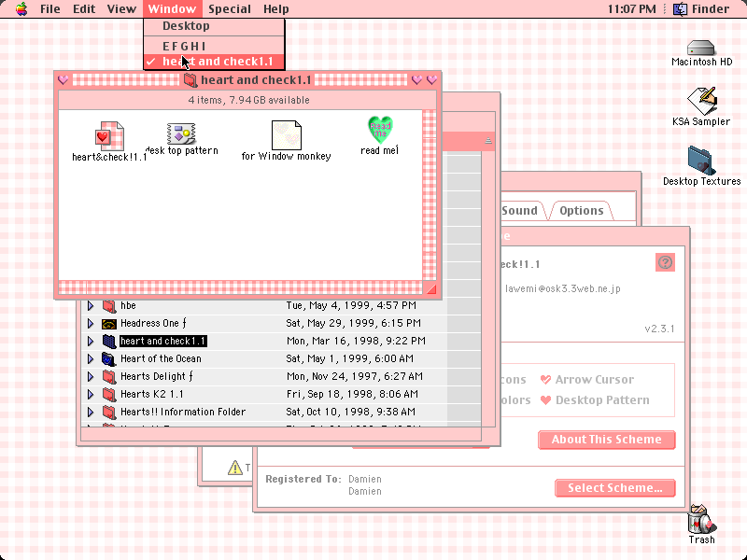
Task: Click the size box in the front window corner
Action: 430,287
